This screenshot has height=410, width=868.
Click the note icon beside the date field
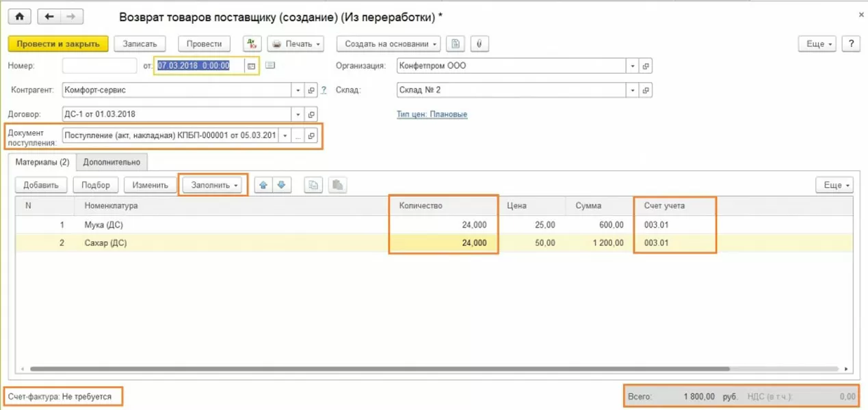[269, 66]
